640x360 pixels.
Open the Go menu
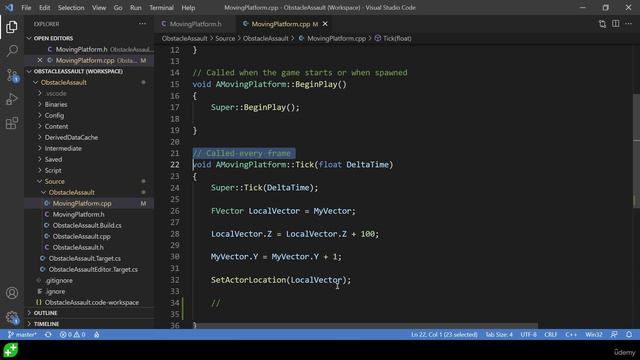tap(118, 8)
